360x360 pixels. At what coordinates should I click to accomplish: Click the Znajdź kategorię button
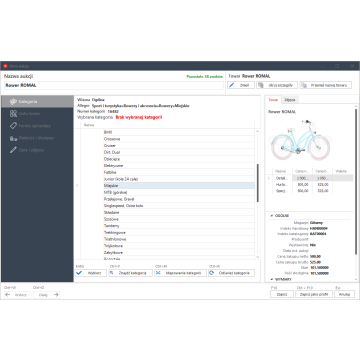130,273
